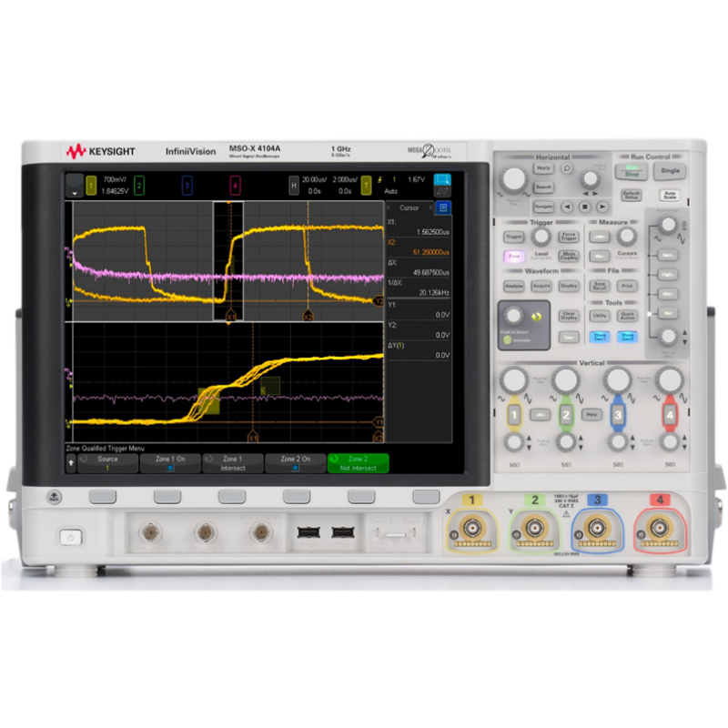
Task: Push the power button on front panel
Action: tap(71, 538)
